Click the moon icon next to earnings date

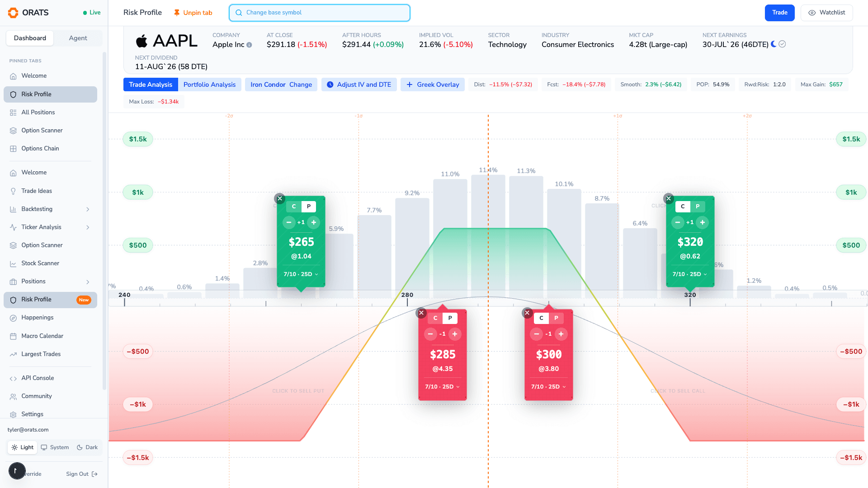point(774,44)
